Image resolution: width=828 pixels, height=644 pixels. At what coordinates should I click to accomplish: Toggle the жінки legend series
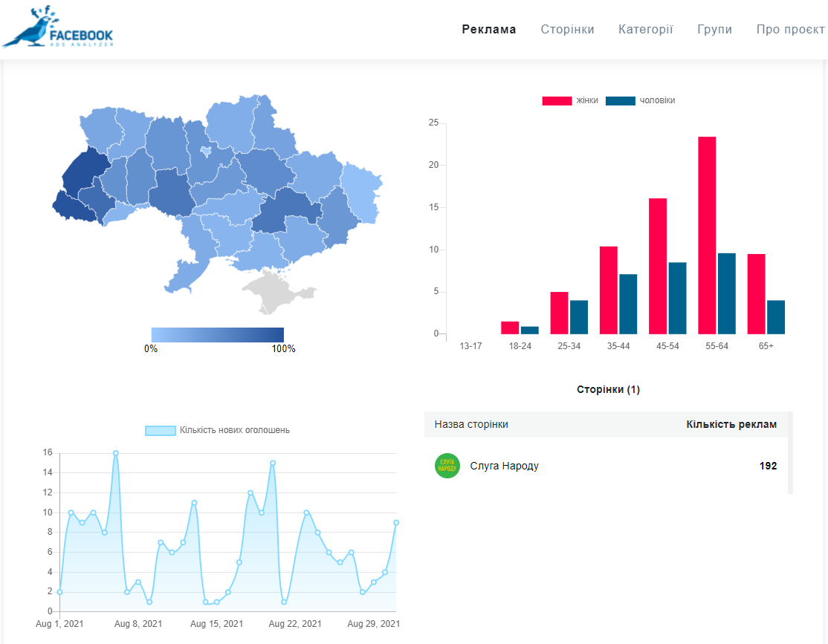pyautogui.click(x=570, y=100)
